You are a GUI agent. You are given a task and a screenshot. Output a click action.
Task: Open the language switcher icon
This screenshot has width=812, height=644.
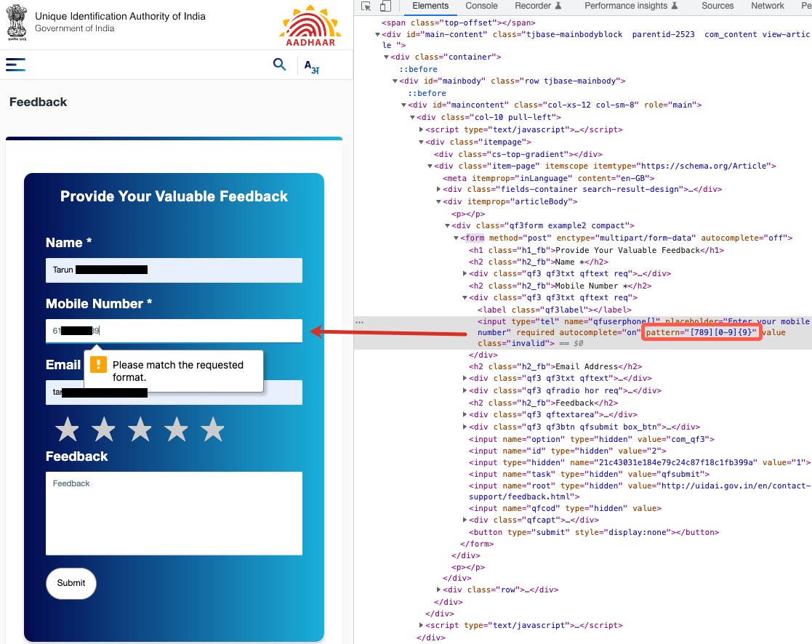click(312, 66)
